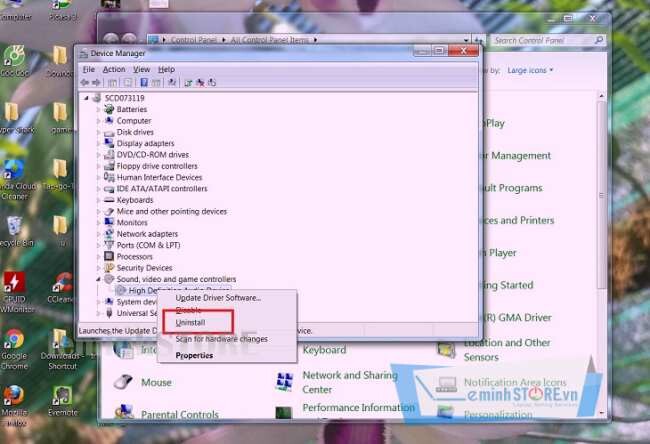650x444 pixels.
Task: Open Google Chrome from the desktop
Action: pyautogui.click(x=14, y=339)
